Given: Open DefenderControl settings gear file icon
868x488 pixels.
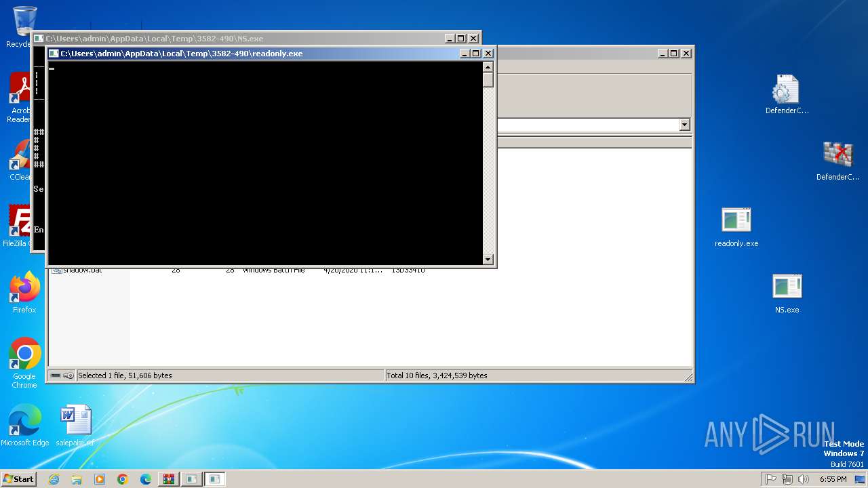Looking at the screenshot, I should coord(787,94).
